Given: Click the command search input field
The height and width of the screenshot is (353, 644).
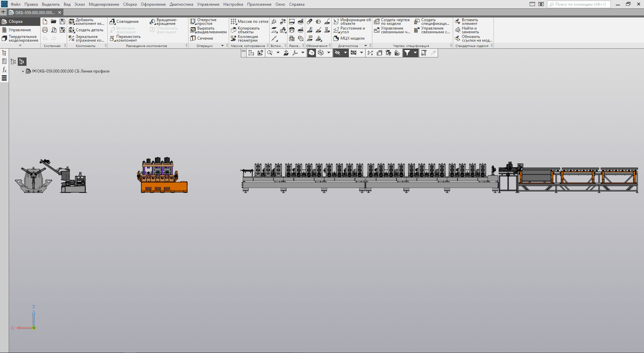Looking at the screenshot, I should pos(580,4).
